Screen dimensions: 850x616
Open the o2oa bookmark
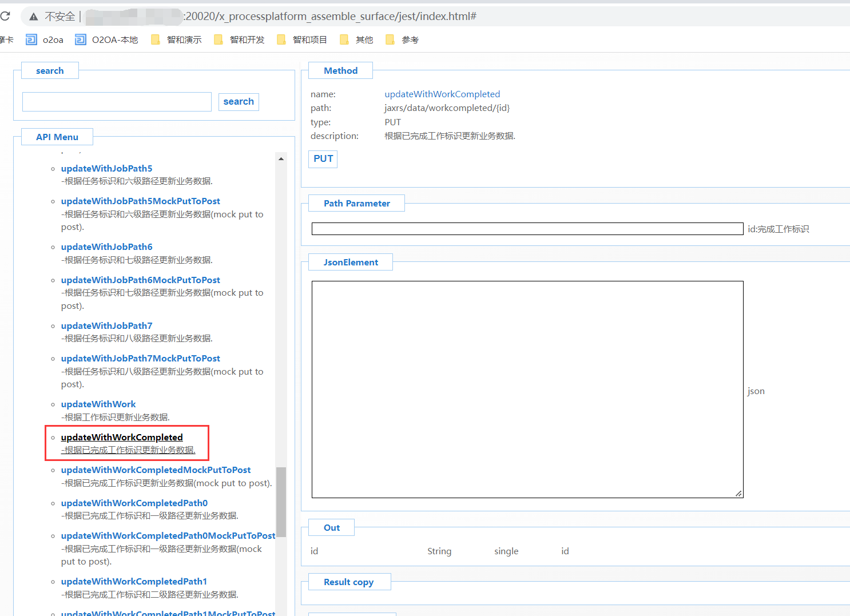(x=45, y=39)
